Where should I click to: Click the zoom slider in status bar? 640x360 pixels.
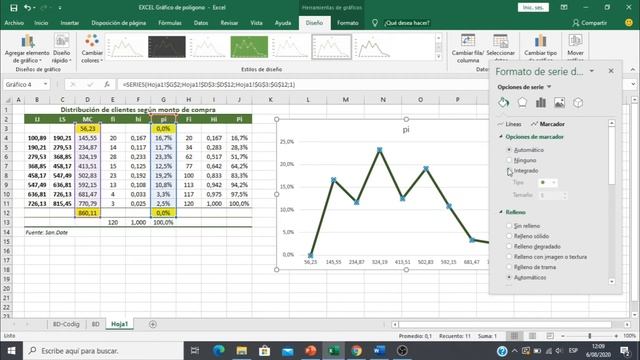589,336
